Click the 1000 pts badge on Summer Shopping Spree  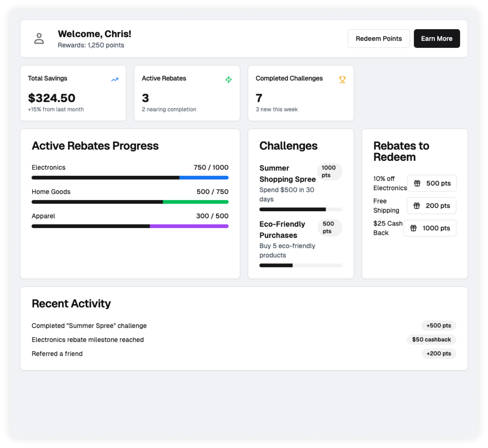click(x=329, y=172)
